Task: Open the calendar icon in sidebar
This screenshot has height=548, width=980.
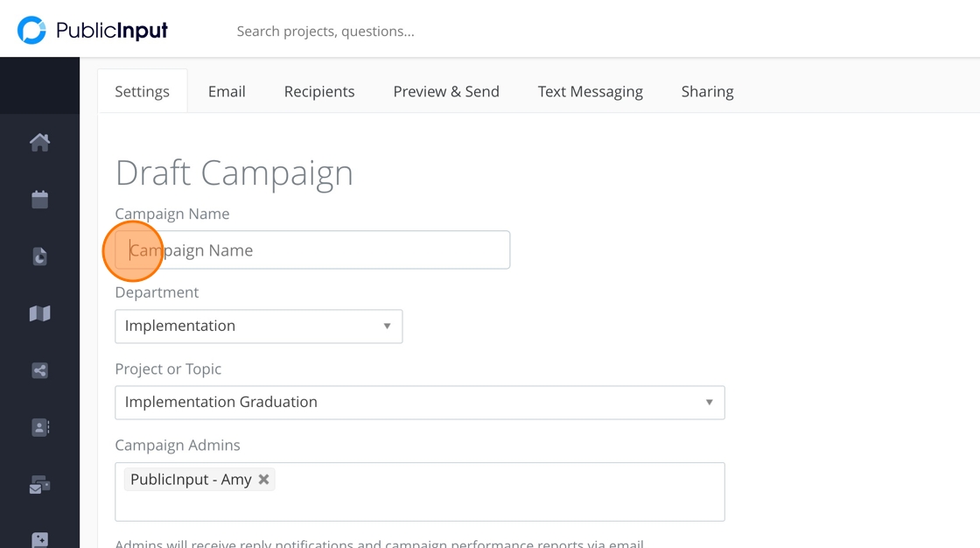Action: pyautogui.click(x=39, y=200)
